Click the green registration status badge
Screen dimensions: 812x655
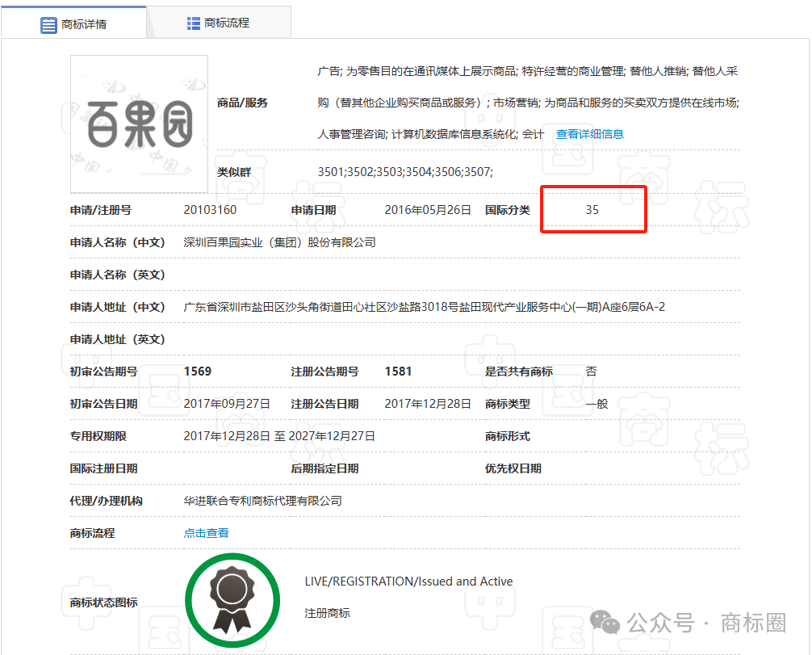(x=232, y=600)
